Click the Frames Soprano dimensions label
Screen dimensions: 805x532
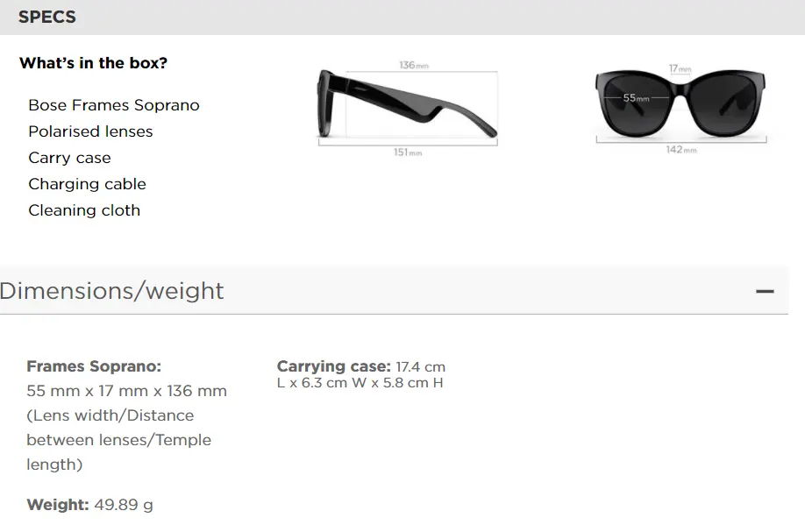94,366
